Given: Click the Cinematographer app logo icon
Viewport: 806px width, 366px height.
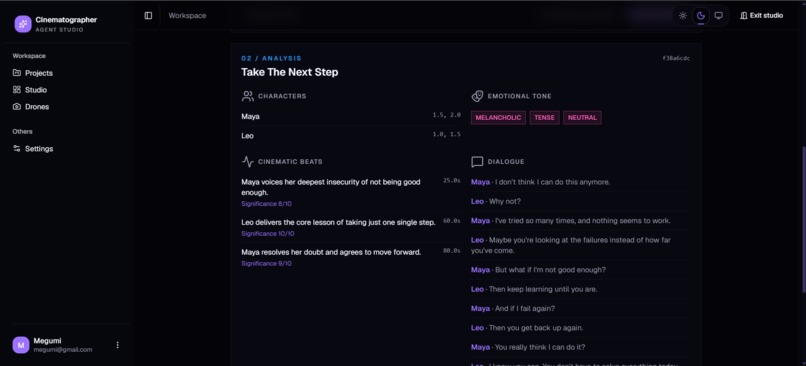Looking at the screenshot, I should pos(23,24).
